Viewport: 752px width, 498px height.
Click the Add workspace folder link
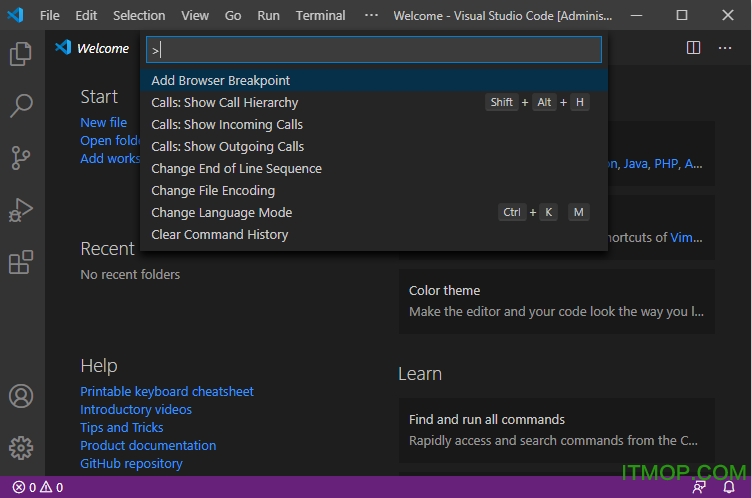pos(110,159)
